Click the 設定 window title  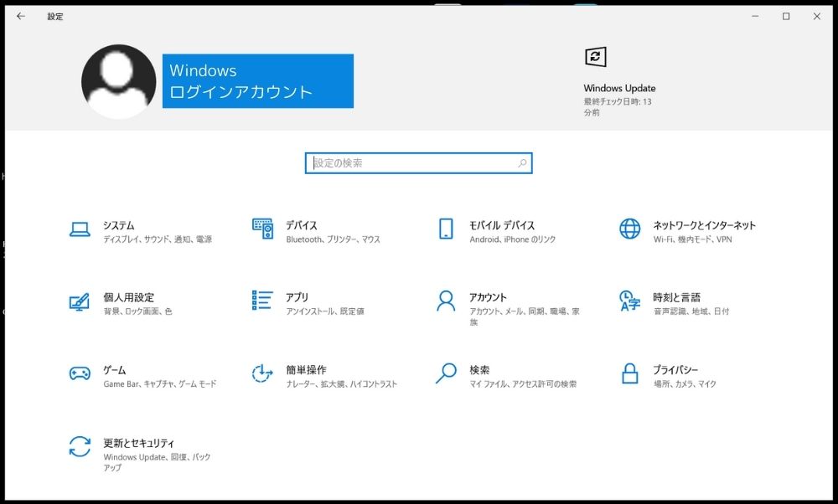coord(55,17)
